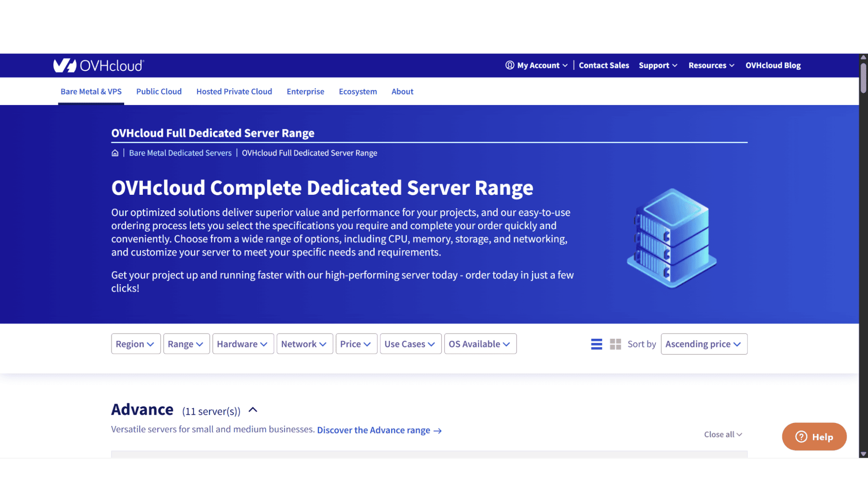This screenshot has height=488, width=868.
Task: Open the Price filter dropdown
Action: tap(356, 344)
